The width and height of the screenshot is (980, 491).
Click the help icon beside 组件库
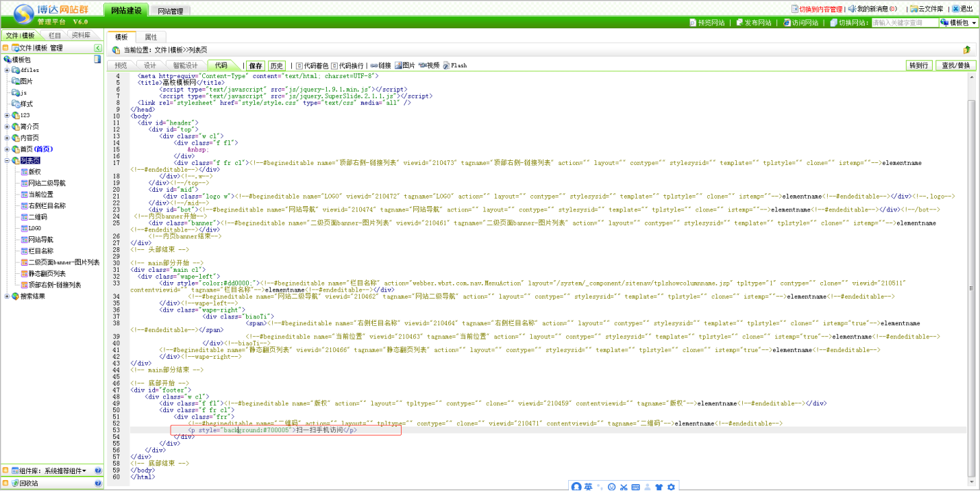point(98,471)
